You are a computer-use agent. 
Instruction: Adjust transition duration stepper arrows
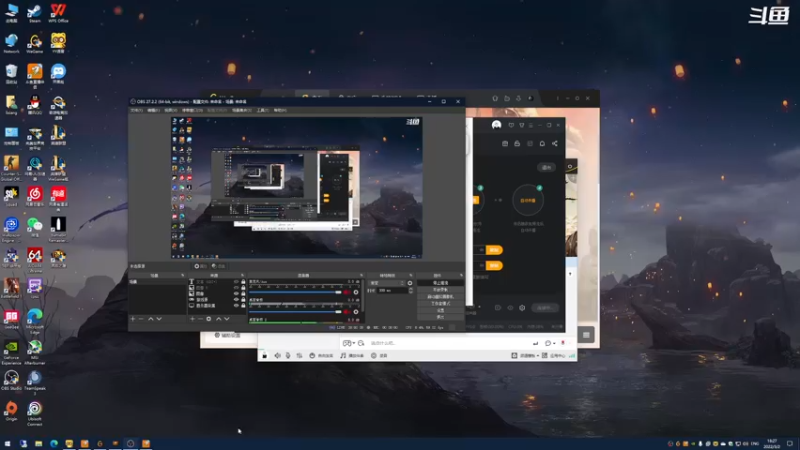(x=411, y=290)
